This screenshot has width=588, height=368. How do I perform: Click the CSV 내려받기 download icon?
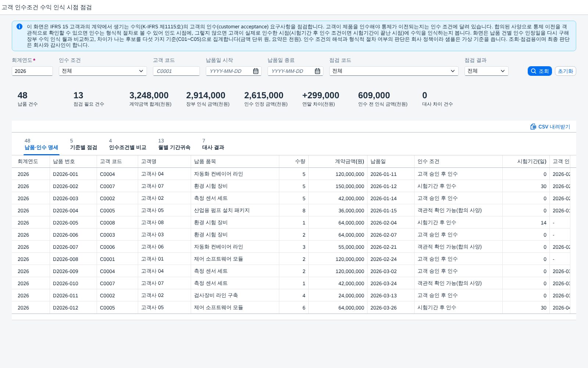click(533, 127)
